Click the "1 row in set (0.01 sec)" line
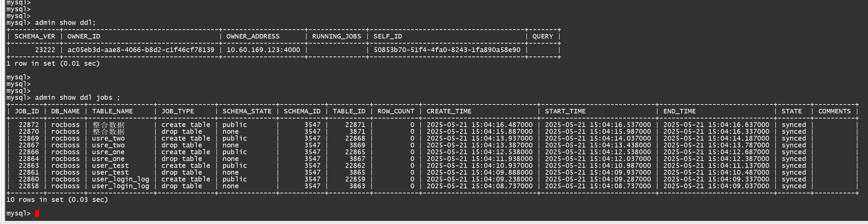 (x=53, y=64)
